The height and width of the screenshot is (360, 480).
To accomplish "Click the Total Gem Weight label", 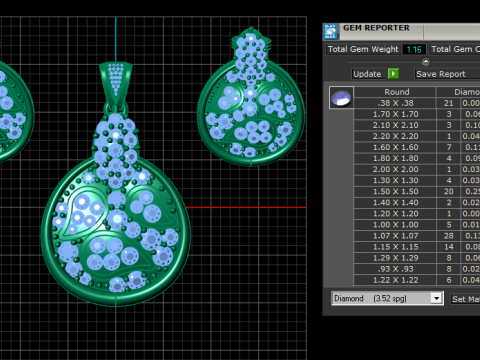I will pos(363,49).
